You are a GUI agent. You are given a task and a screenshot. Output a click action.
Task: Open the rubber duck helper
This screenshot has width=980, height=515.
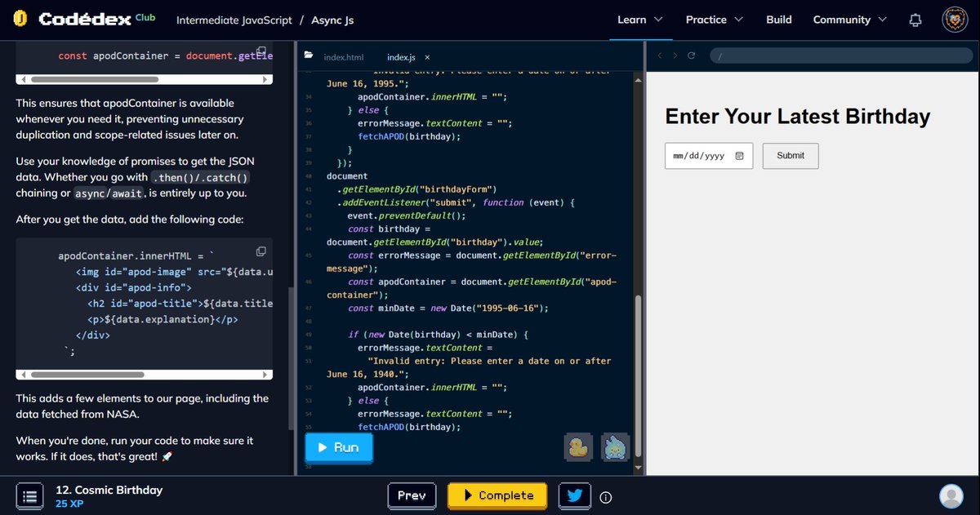(578, 447)
